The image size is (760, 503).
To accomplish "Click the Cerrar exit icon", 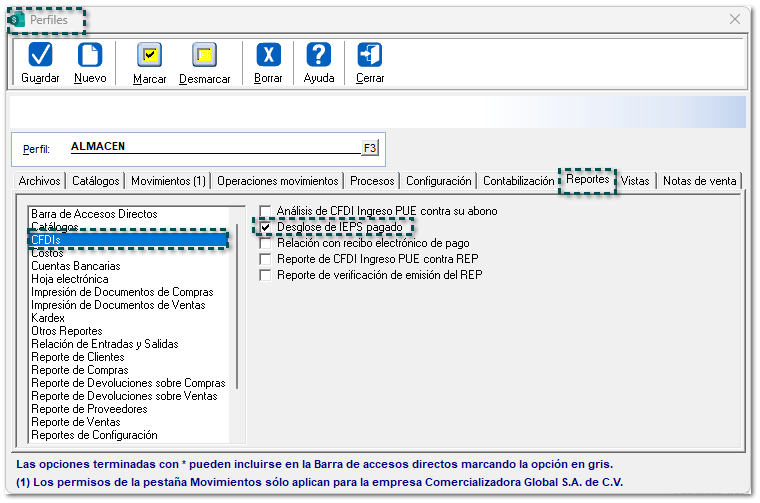I will tap(370, 56).
